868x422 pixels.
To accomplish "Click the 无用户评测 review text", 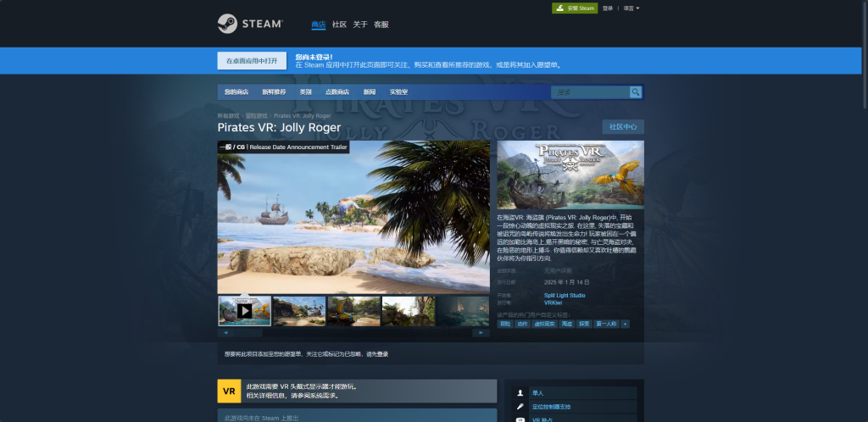I will (x=558, y=271).
